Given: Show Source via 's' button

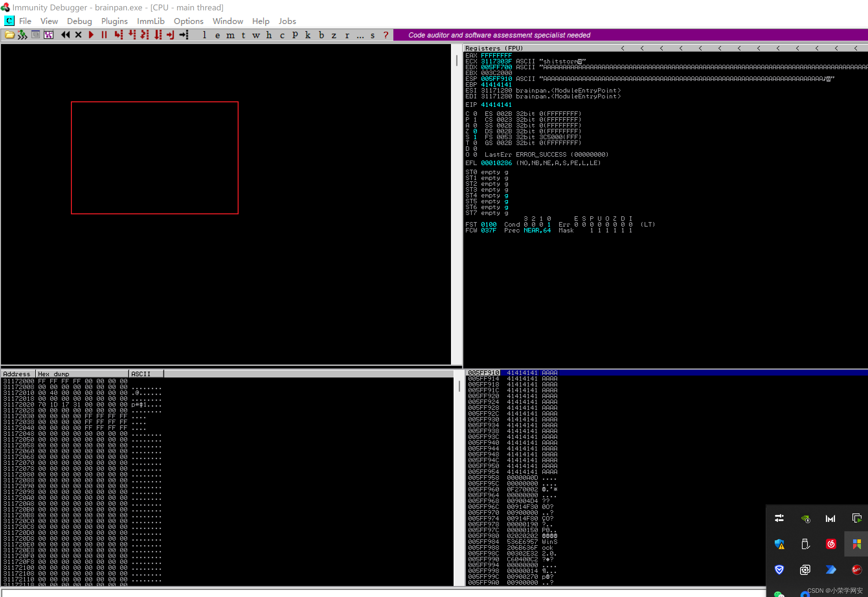Looking at the screenshot, I should tap(372, 35).
